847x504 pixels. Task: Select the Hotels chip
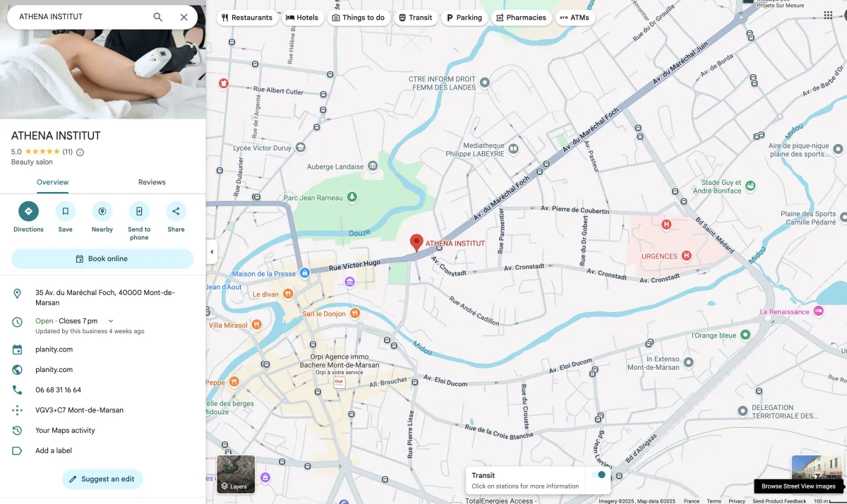[302, 18]
